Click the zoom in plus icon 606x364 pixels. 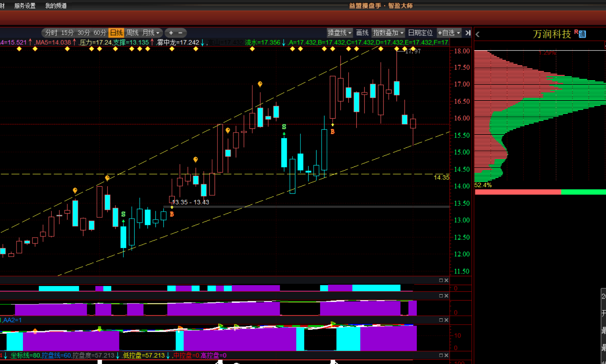pos(171,33)
